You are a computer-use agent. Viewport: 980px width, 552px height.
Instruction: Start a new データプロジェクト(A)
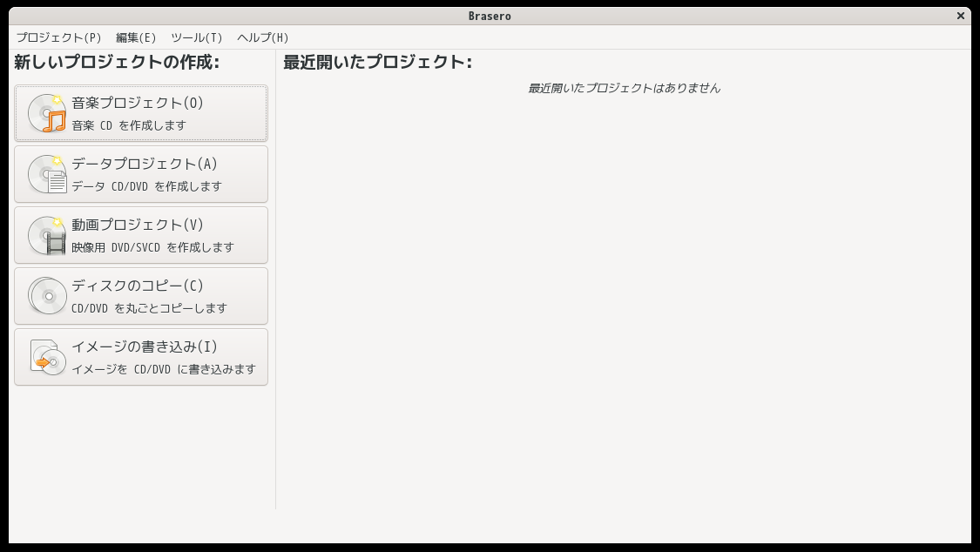point(141,174)
